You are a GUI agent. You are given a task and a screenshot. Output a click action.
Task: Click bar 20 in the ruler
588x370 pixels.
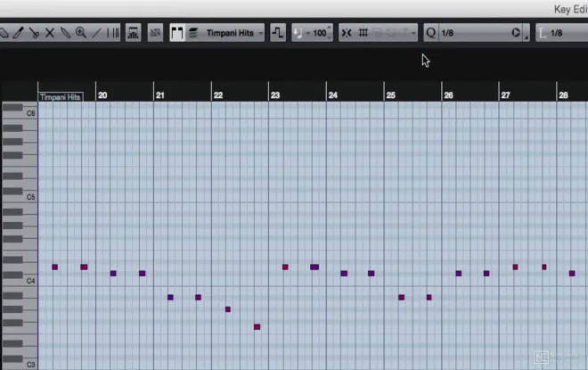tap(102, 95)
